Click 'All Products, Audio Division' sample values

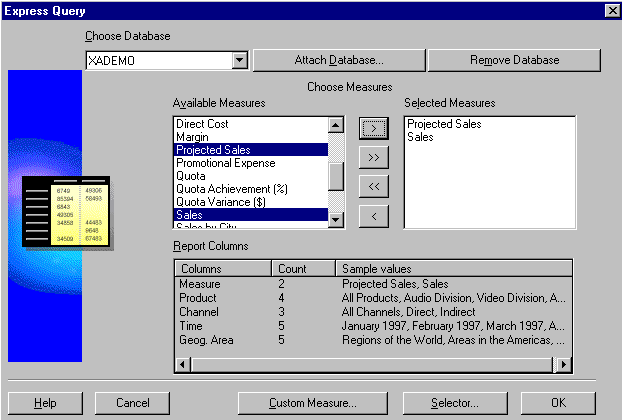[453, 298]
